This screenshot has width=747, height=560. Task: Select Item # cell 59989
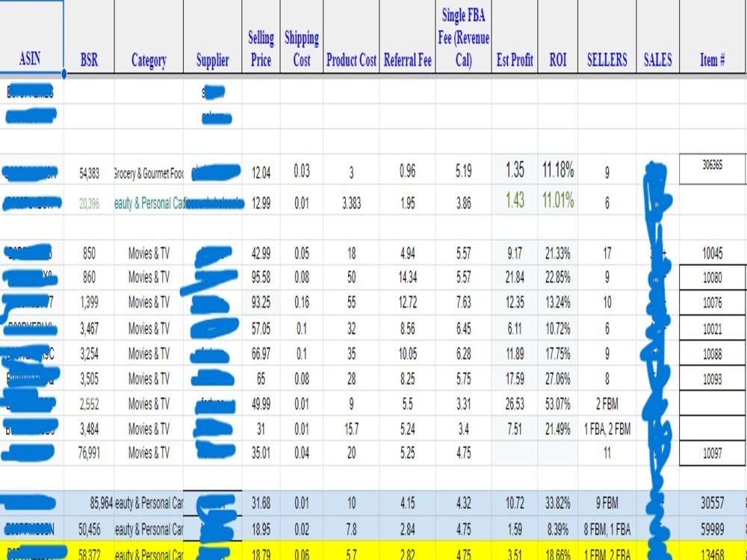click(x=713, y=529)
